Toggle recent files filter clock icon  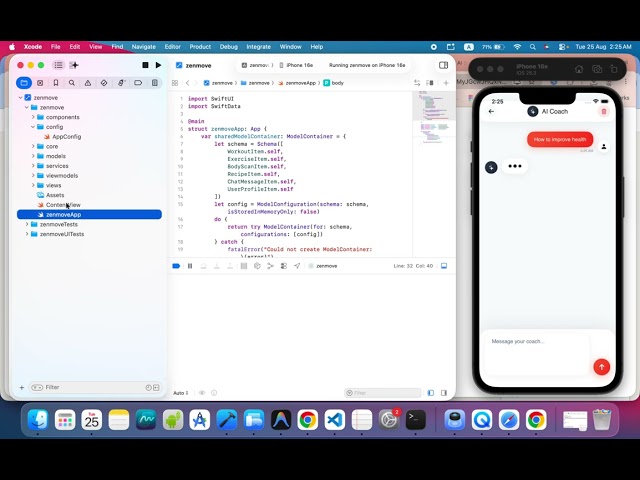click(149, 387)
